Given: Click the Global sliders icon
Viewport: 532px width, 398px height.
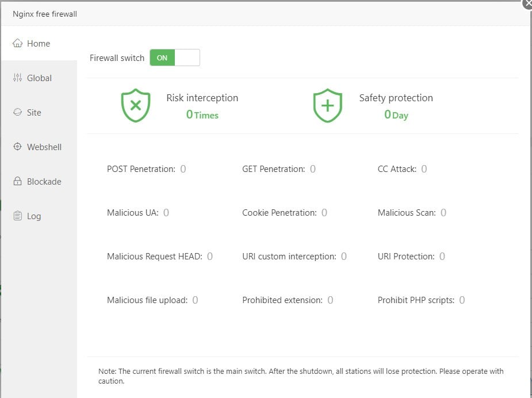Looking at the screenshot, I should tap(18, 78).
